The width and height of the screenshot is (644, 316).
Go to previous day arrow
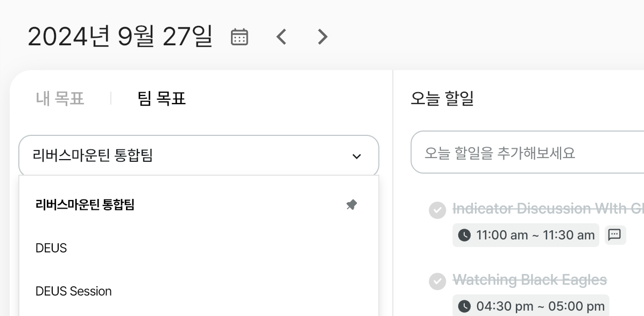click(x=281, y=37)
